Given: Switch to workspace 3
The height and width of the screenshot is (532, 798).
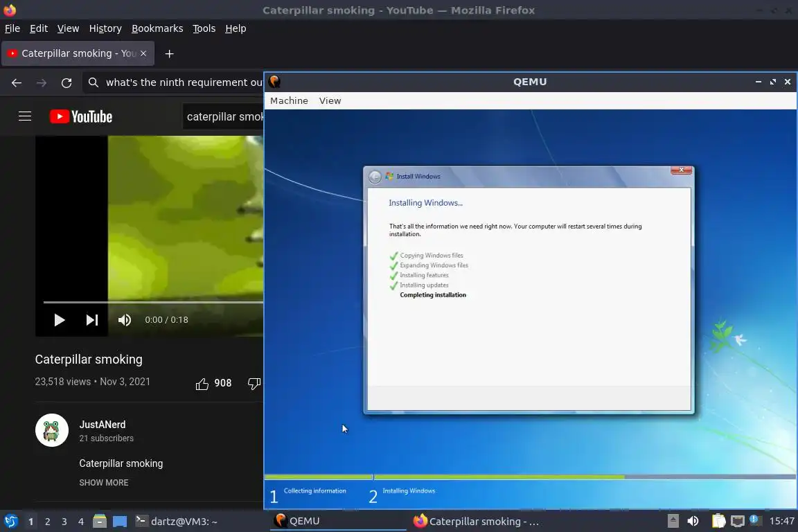Looking at the screenshot, I should (x=64, y=522).
